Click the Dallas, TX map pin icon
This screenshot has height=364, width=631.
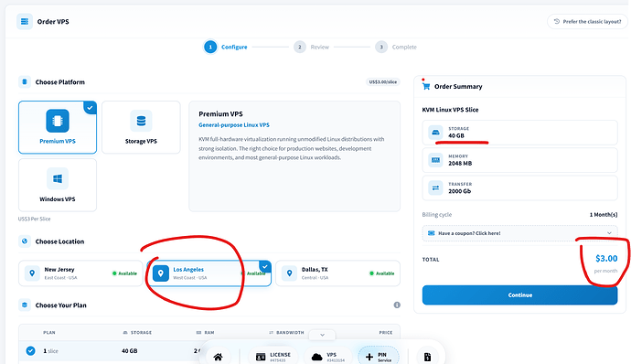coord(289,273)
